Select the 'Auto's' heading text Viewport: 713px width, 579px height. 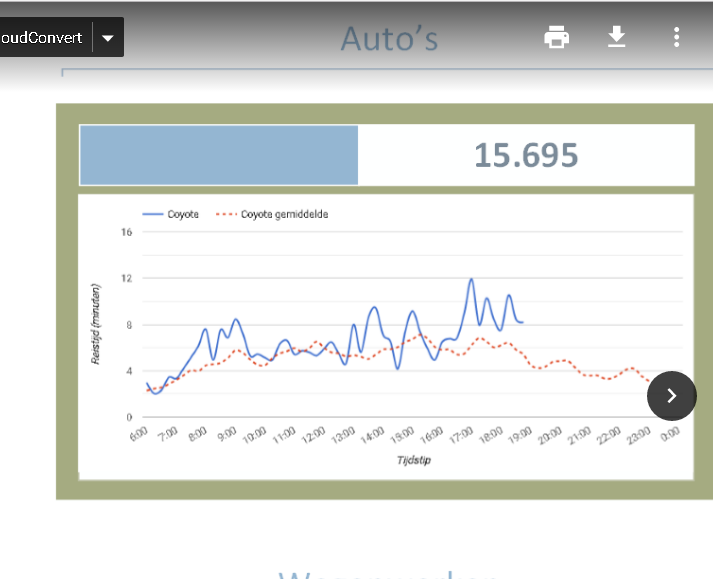pyautogui.click(x=389, y=39)
